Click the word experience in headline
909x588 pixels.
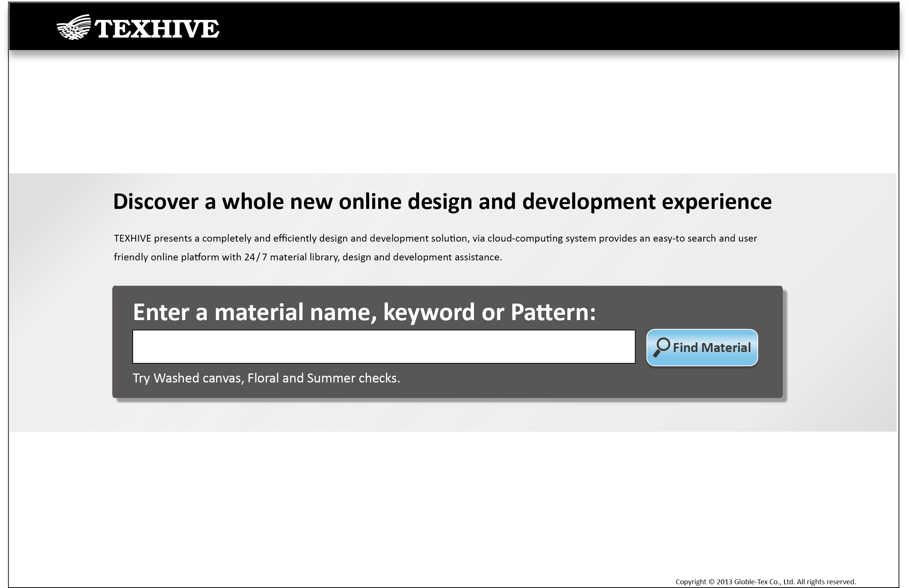point(716,202)
